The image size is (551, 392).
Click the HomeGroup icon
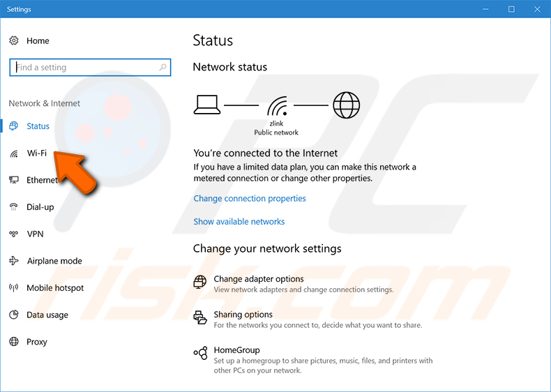[201, 354]
